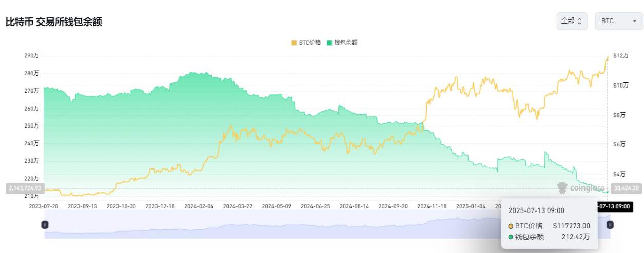Click the 比特币 交易所钱包余额 chart title
644x253 pixels.
[54, 22]
